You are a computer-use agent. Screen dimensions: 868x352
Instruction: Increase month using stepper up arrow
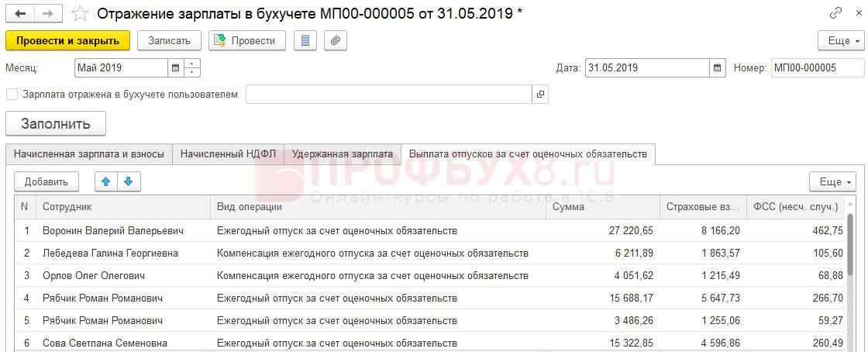click(x=191, y=64)
